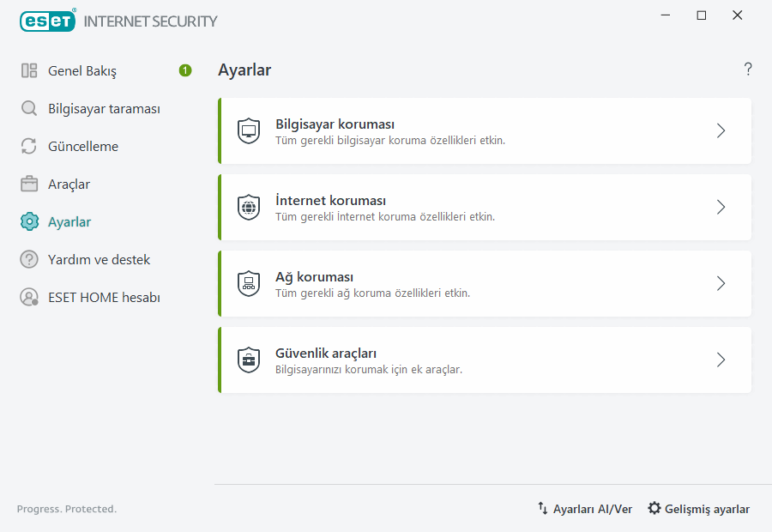Click the Ayarlar gear icon in sidebar
Screen dimensions: 772x532
tap(27, 221)
